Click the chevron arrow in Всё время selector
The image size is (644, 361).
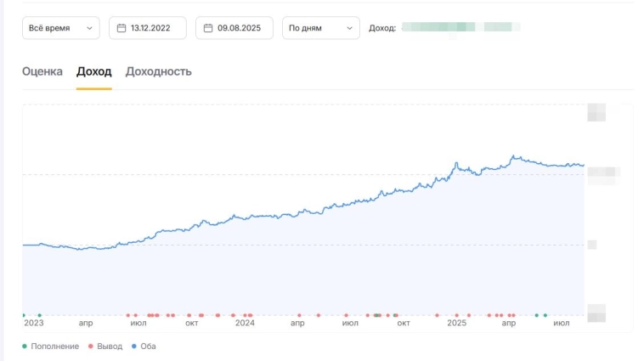(x=89, y=28)
